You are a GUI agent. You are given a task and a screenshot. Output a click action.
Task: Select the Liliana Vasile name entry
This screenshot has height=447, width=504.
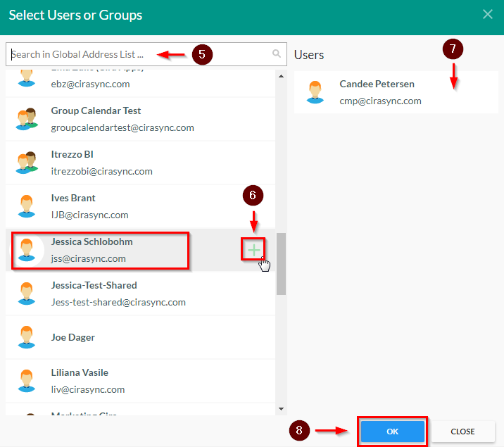[x=80, y=372]
